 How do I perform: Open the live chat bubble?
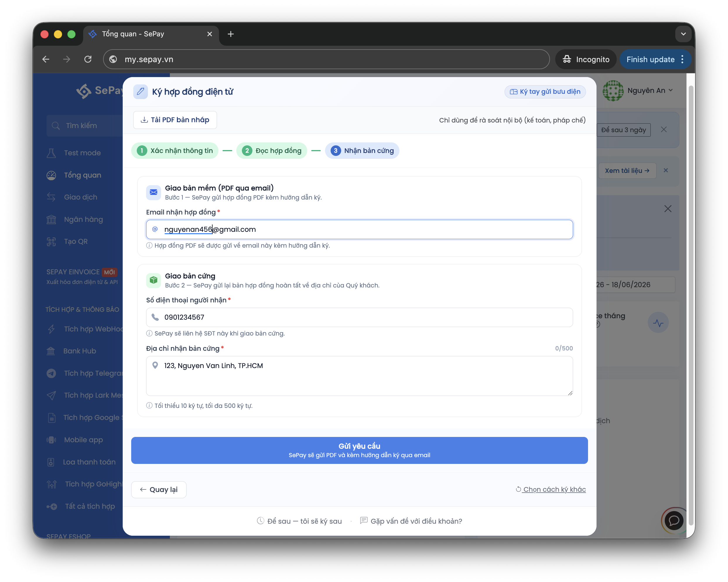674,520
